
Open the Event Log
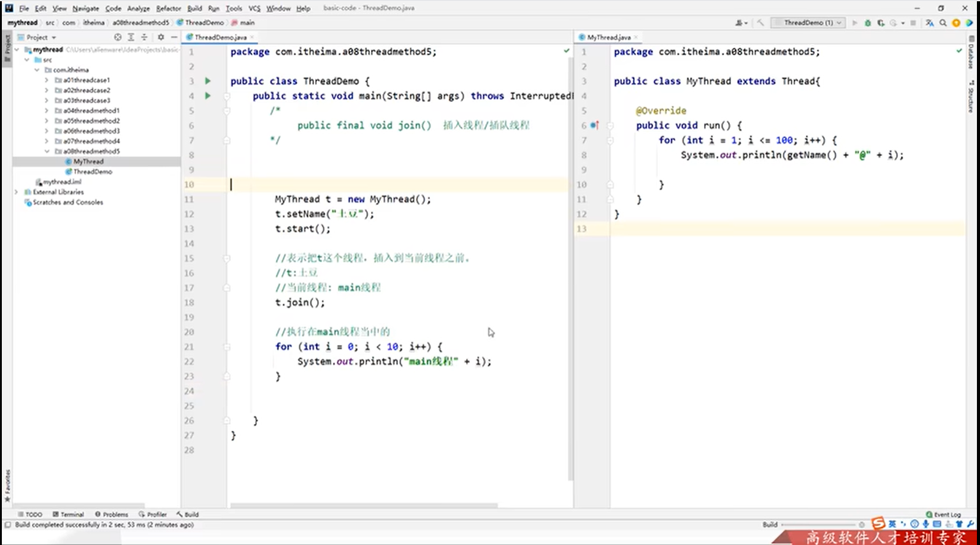[x=944, y=514]
